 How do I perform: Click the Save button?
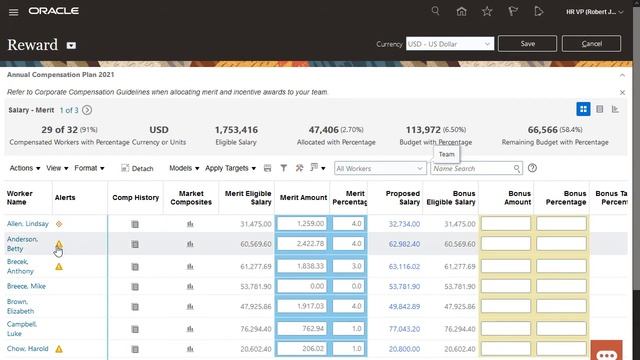click(527, 44)
